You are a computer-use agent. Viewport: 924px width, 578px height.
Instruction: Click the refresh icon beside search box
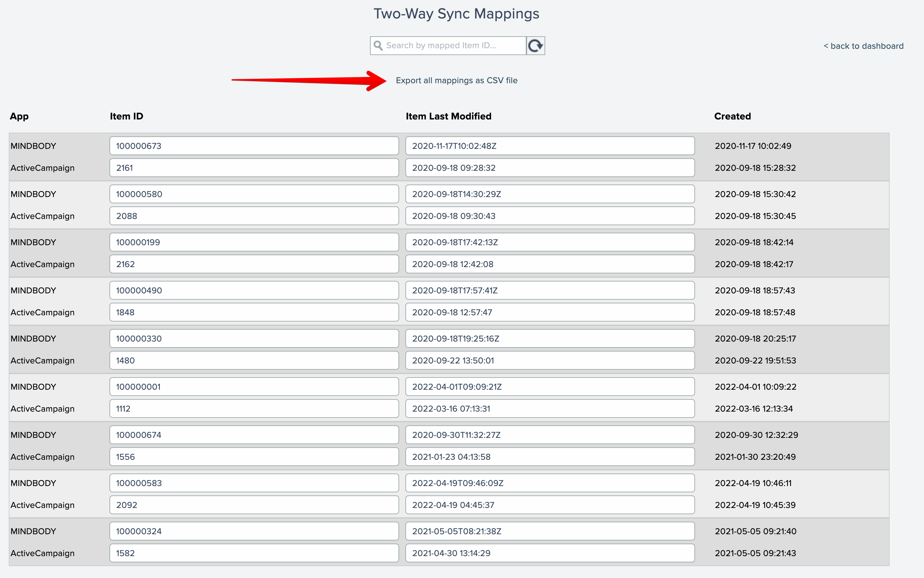click(x=535, y=46)
